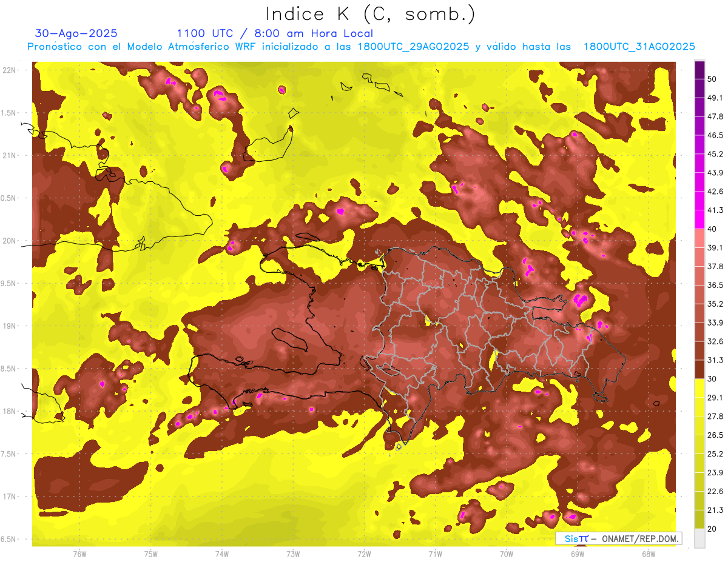
Task: Click the longitude label "71W"
Action: [435, 554]
